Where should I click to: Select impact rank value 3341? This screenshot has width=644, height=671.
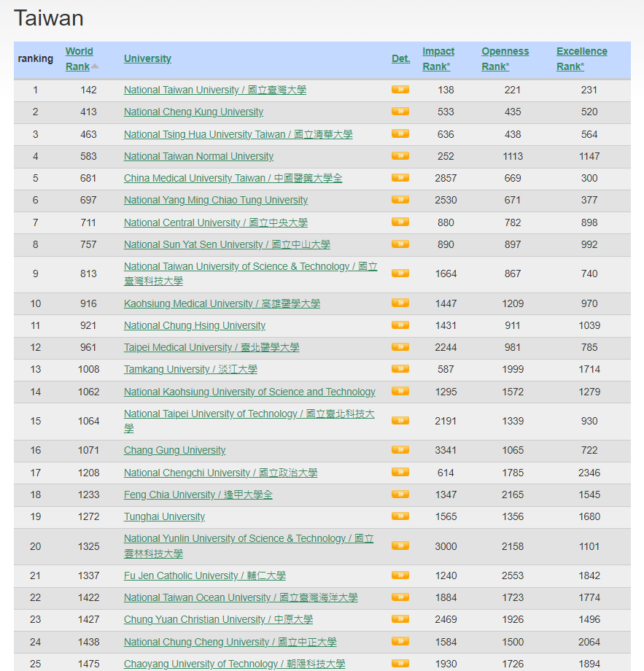click(x=446, y=450)
